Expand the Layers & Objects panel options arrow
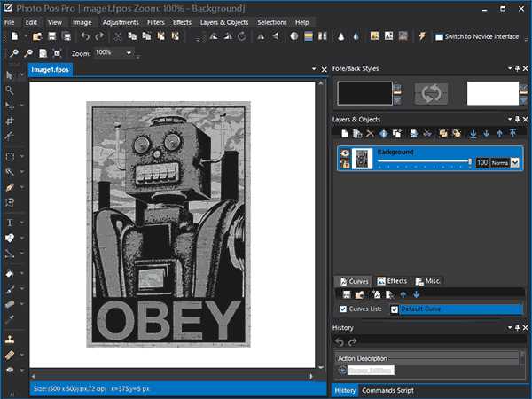Screen dimensions: 532x399 tap(510, 119)
